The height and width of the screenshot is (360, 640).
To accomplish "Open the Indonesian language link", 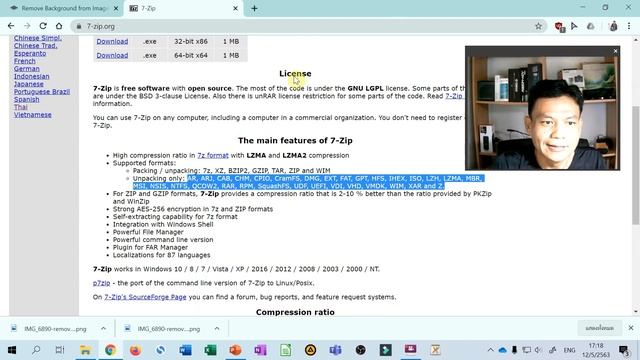I will click(x=31, y=76).
